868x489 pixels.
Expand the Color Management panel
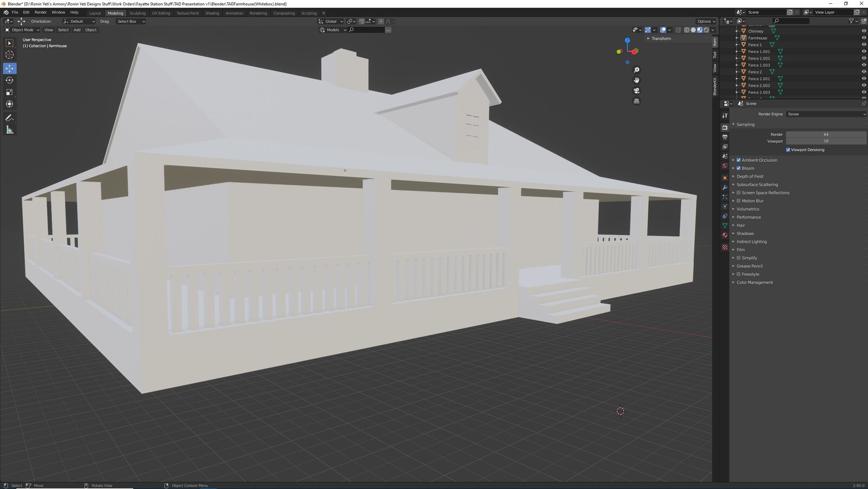point(755,282)
